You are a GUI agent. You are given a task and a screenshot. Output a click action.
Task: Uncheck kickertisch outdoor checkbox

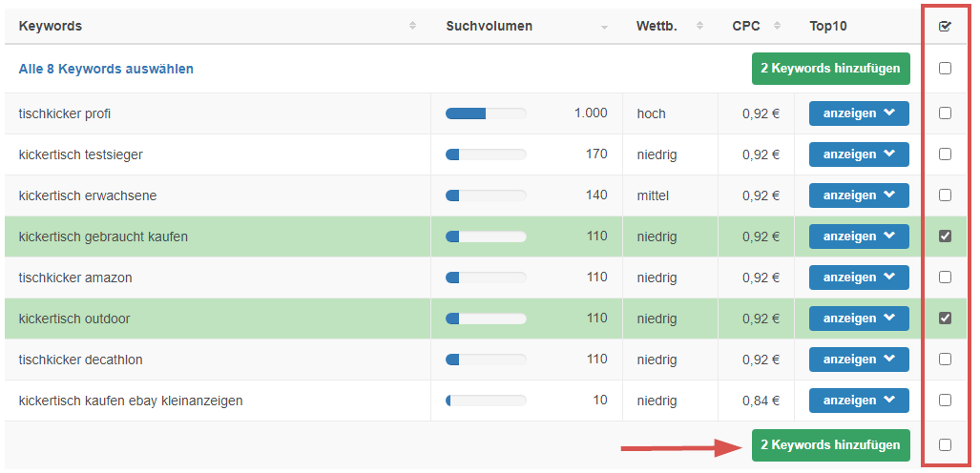pos(945,319)
